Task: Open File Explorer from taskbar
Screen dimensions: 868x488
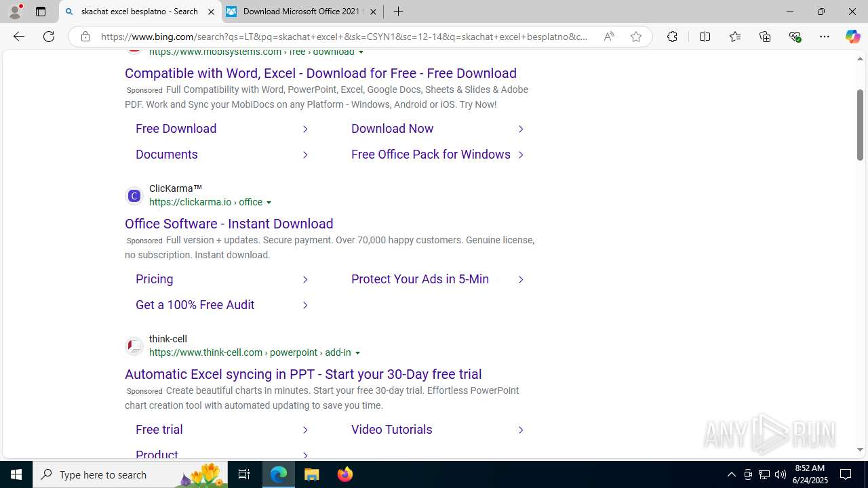Action: pyautogui.click(x=312, y=474)
